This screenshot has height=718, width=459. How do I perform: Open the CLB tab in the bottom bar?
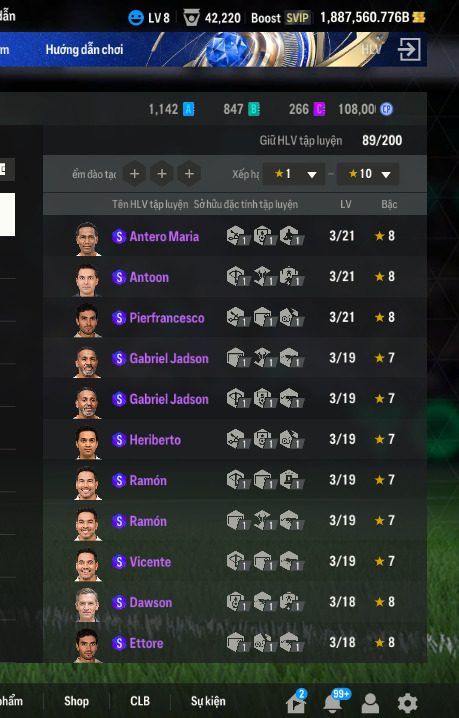(140, 701)
